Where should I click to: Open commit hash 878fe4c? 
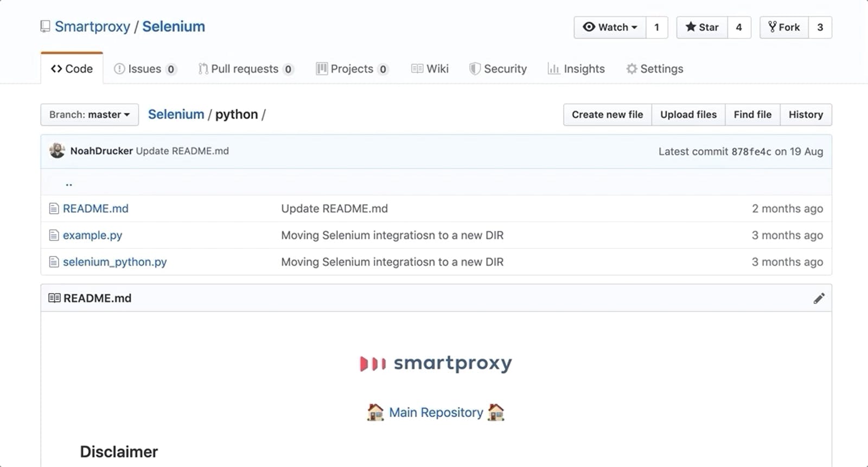tap(751, 152)
